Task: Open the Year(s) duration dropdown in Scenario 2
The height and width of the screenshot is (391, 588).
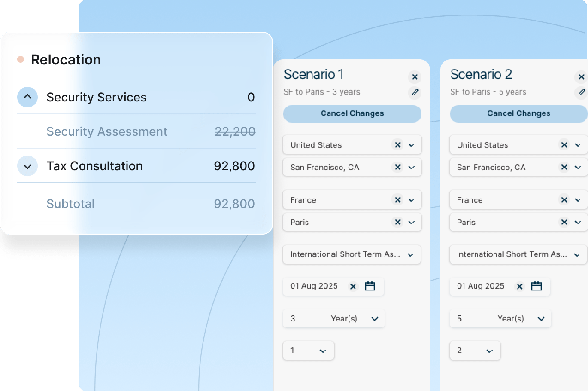Action: pyautogui.click(x=541, y=319)
